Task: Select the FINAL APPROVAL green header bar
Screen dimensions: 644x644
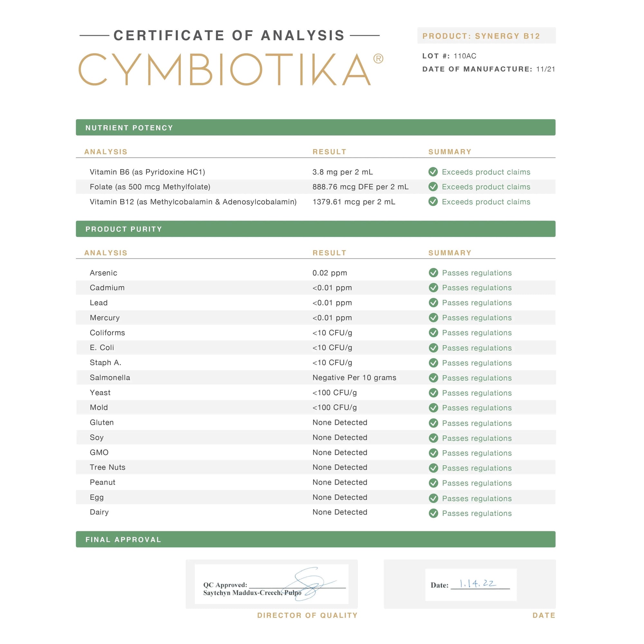Action: tap(315, 539)
